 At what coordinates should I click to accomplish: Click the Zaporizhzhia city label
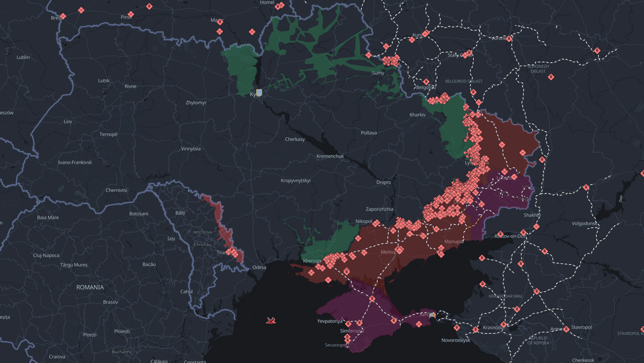379,209
